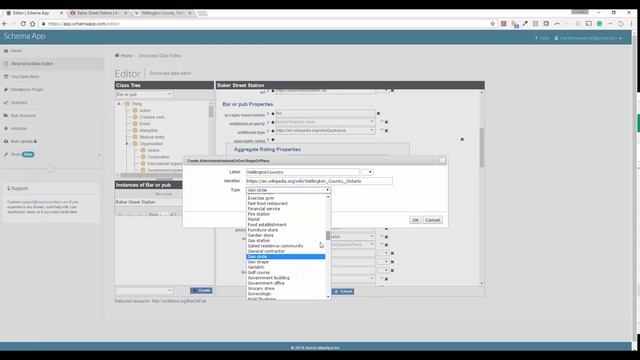Open Home in the left sidebar

[16, 51]
